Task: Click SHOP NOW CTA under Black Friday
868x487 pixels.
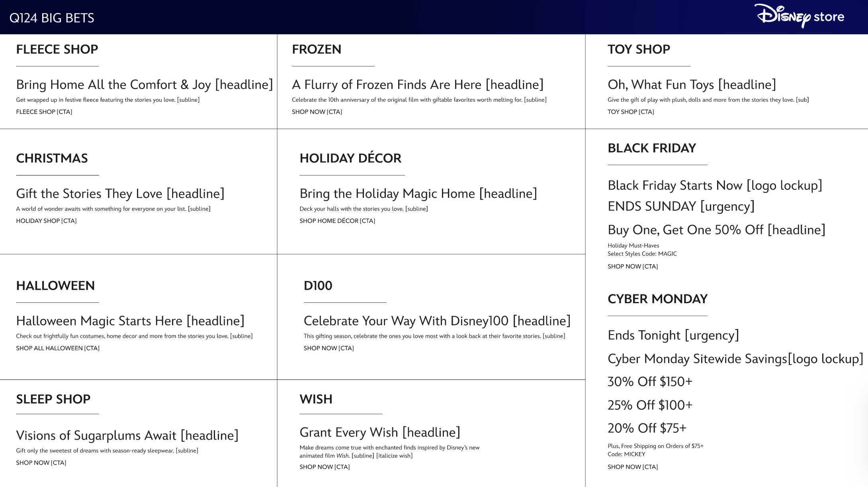Action: [632, 267]
